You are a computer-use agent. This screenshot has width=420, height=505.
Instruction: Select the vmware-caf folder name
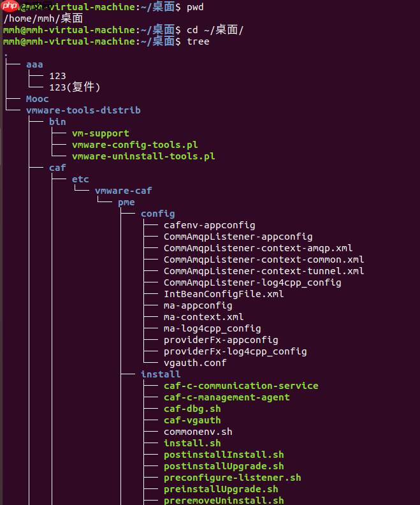[124, 191]
